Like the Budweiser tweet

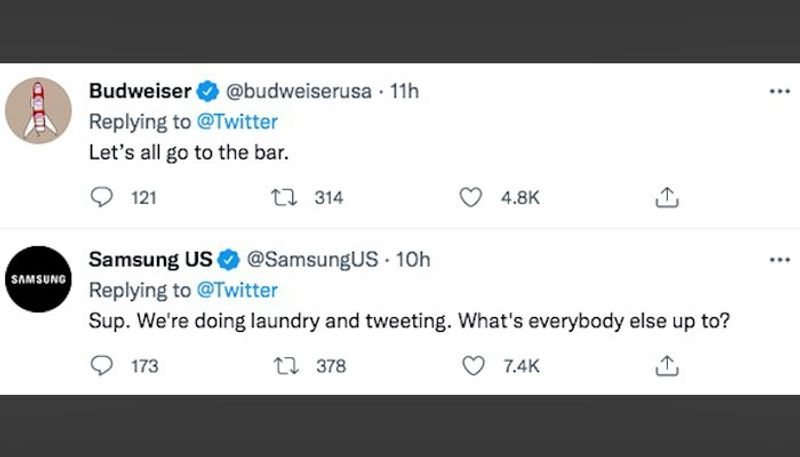[471, 198]
